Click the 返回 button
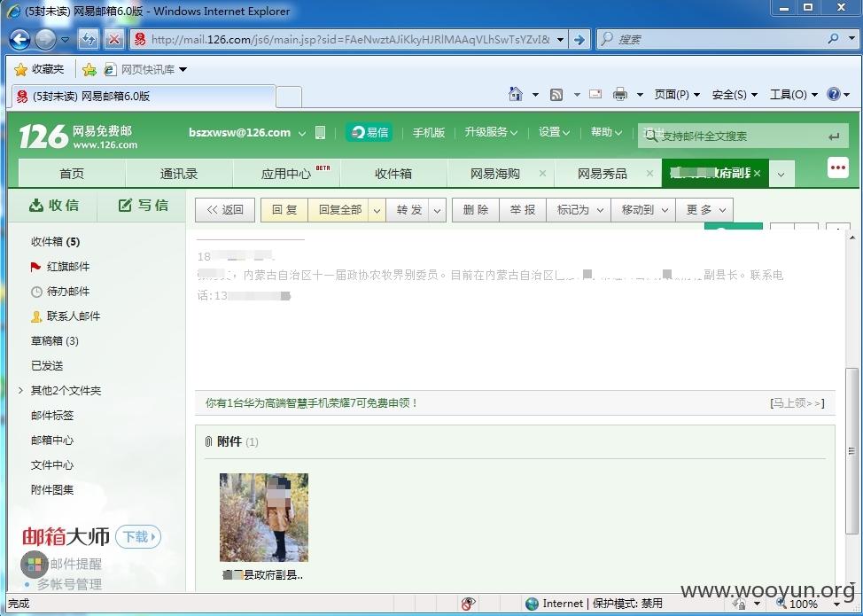 point(225,210)
